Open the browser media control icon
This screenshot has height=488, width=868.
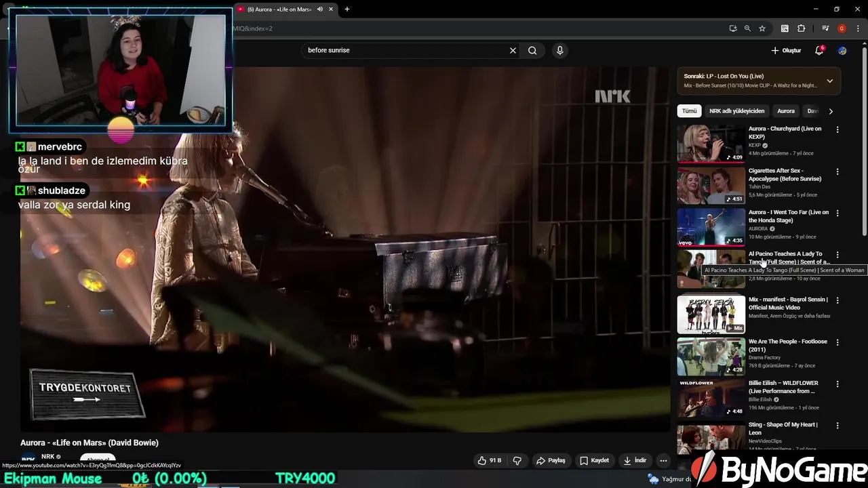point(825,28)
